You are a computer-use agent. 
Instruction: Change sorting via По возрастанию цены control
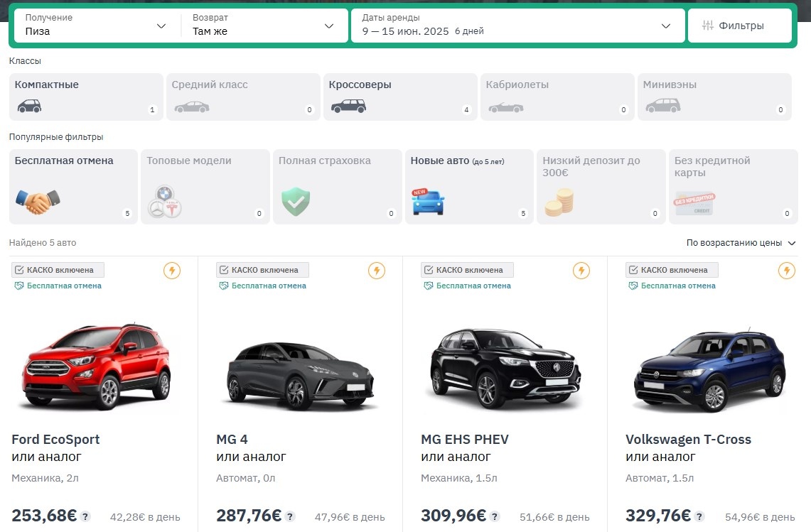[x=739, y=243]
